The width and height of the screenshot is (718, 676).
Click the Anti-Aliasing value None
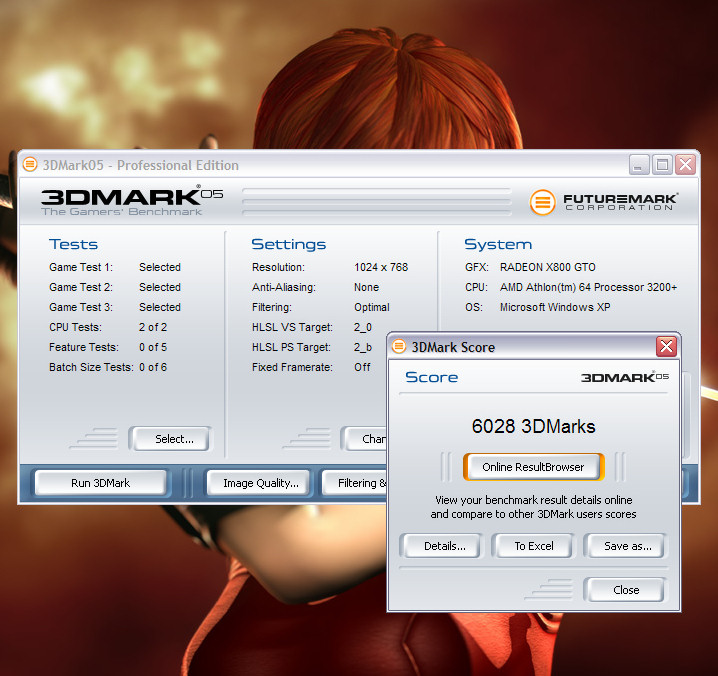pyautogui.click(x=366, y=287)
